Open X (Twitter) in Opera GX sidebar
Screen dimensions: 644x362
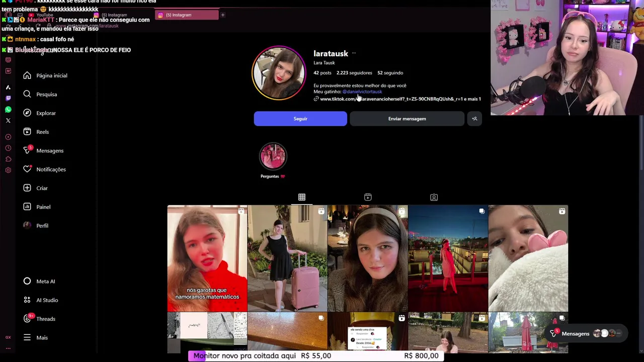click(8, 120)
